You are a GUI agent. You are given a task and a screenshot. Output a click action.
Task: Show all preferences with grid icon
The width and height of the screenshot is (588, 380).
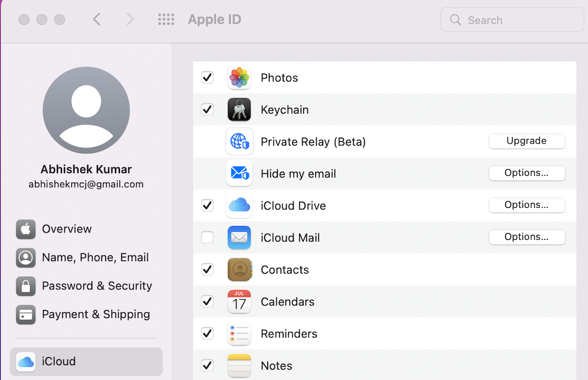coord(166,19)
